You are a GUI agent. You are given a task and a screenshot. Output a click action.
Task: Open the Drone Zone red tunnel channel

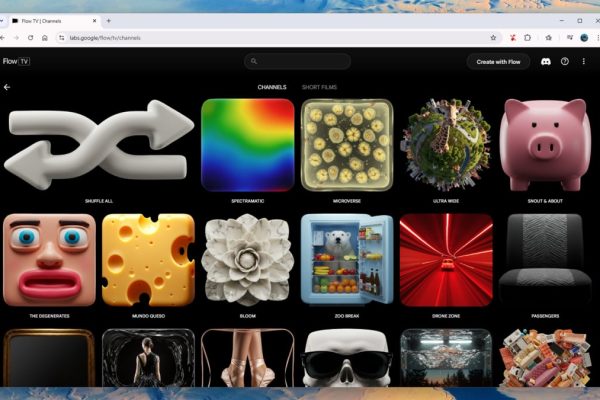coord(446,260)
